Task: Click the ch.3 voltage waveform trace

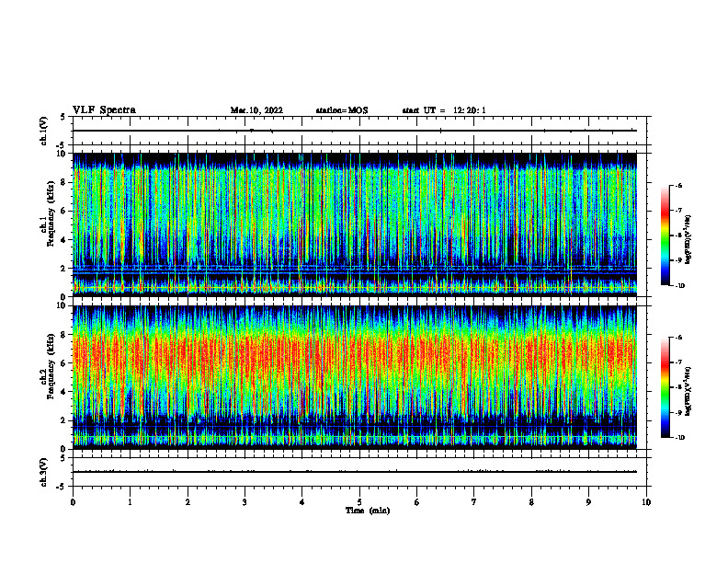Action: (x=355, y=472)
